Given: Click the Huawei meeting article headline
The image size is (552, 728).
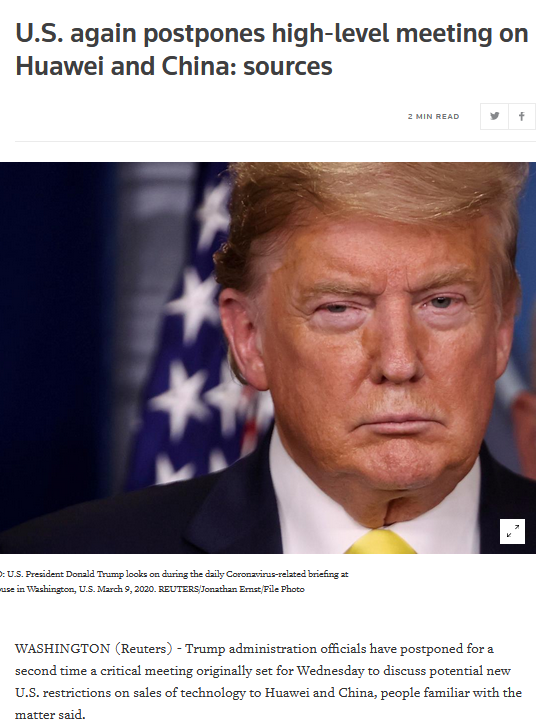Looking at the screenshot, I should pyautogui.click(x=272, y=50).
